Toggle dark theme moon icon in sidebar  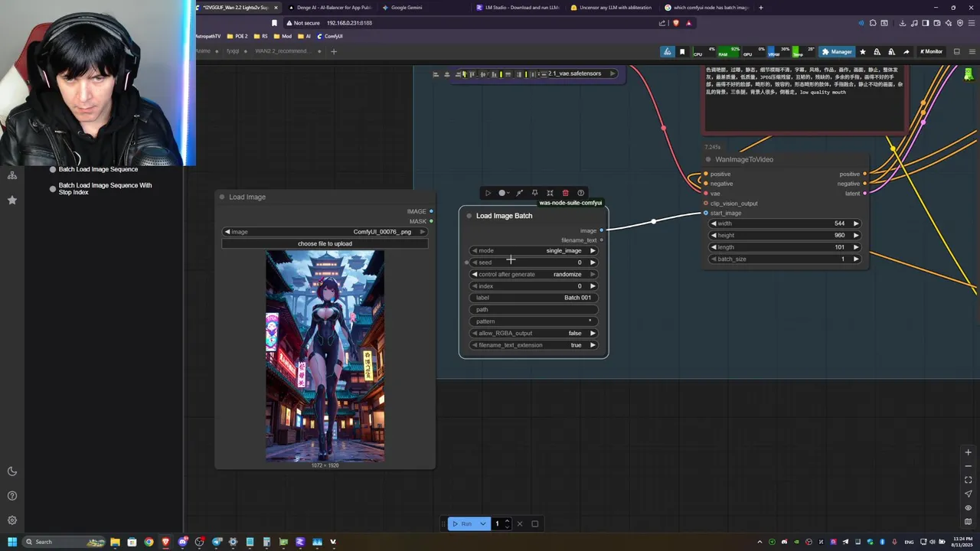coord(12,471)
